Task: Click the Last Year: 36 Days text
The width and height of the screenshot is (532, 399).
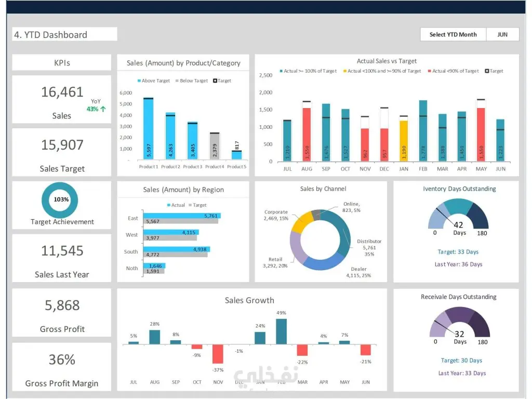Action: click(458, 264)
